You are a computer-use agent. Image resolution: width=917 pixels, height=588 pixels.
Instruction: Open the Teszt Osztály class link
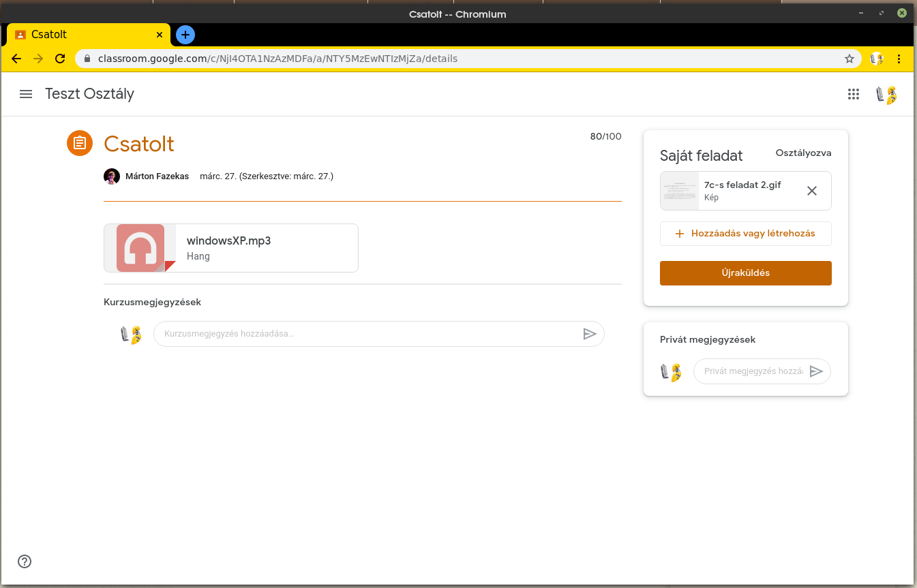pos(89,94)
